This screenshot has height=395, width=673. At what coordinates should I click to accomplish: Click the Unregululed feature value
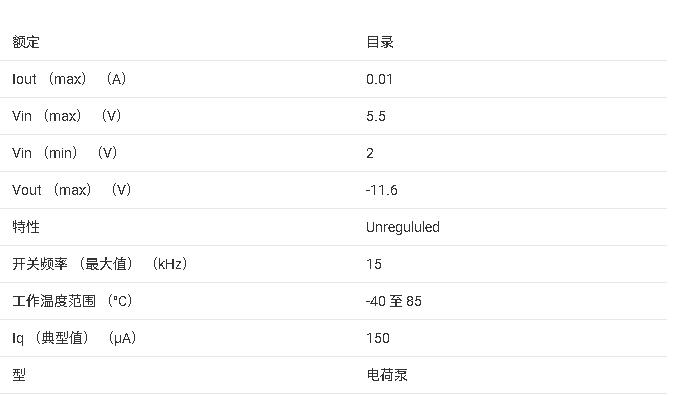(403, 227)
